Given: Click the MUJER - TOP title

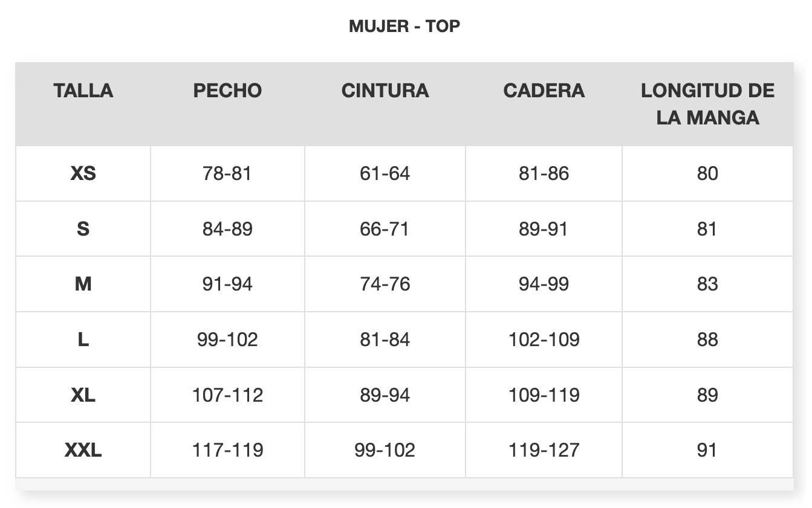Looking at the screenshot, I should point(404,27).
